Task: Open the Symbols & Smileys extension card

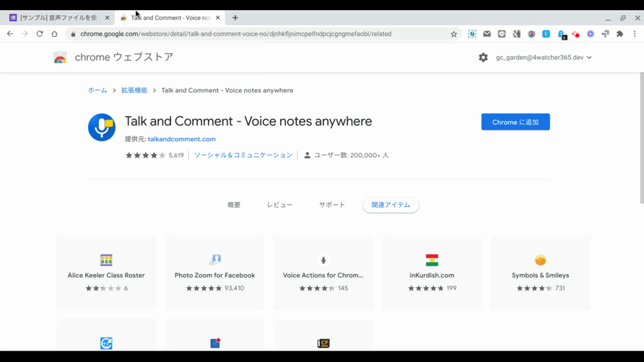Action: 540,273
